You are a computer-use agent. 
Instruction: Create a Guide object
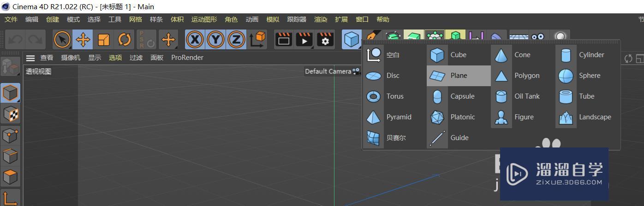coord(459,138)
